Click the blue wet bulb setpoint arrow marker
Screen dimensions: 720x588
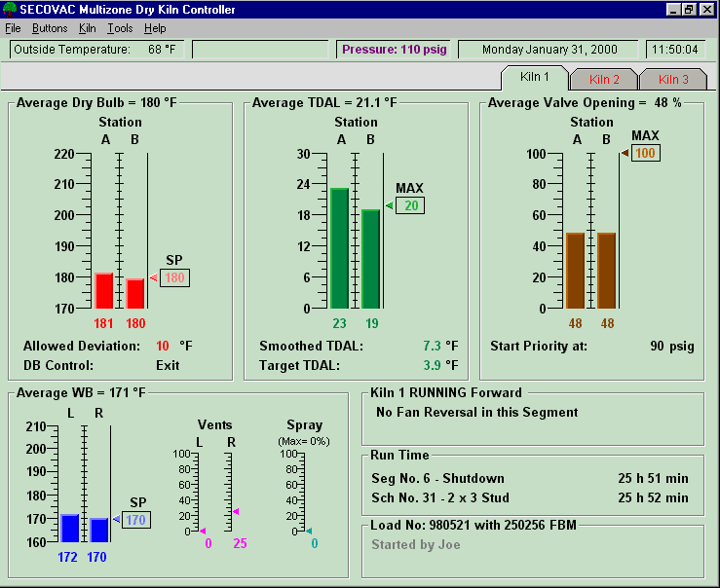(x=116, y=519)
